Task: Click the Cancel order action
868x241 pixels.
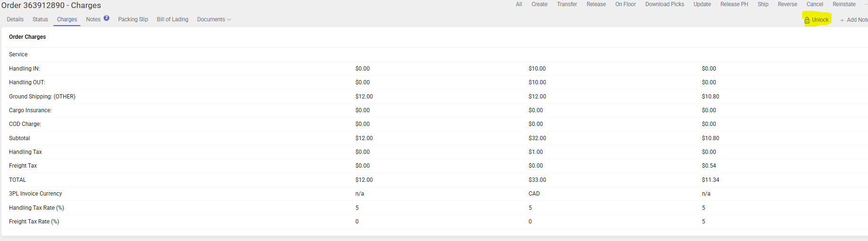Action: click(x=815, y=4)
